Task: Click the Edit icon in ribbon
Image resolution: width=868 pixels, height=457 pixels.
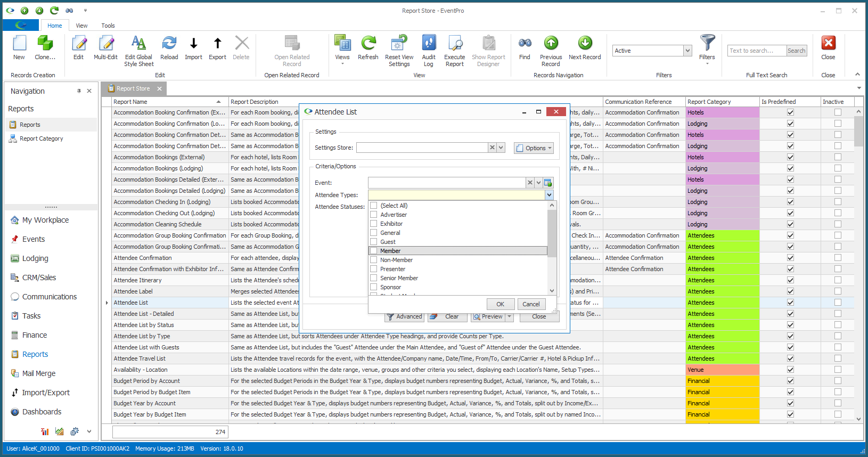Action: point(79,43)
